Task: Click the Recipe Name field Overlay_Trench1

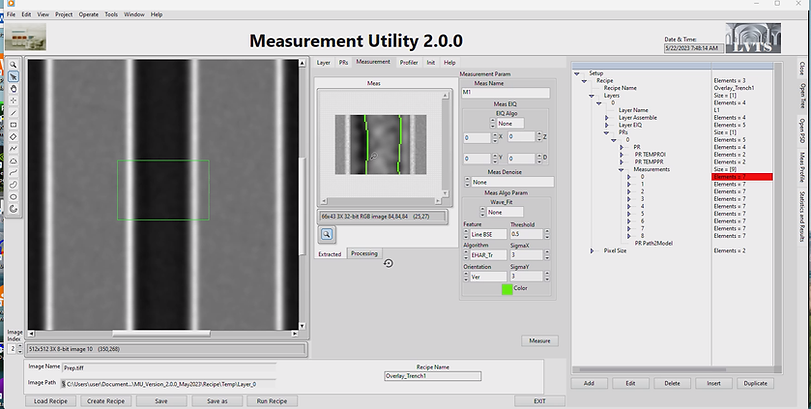Action: (432, 376)
